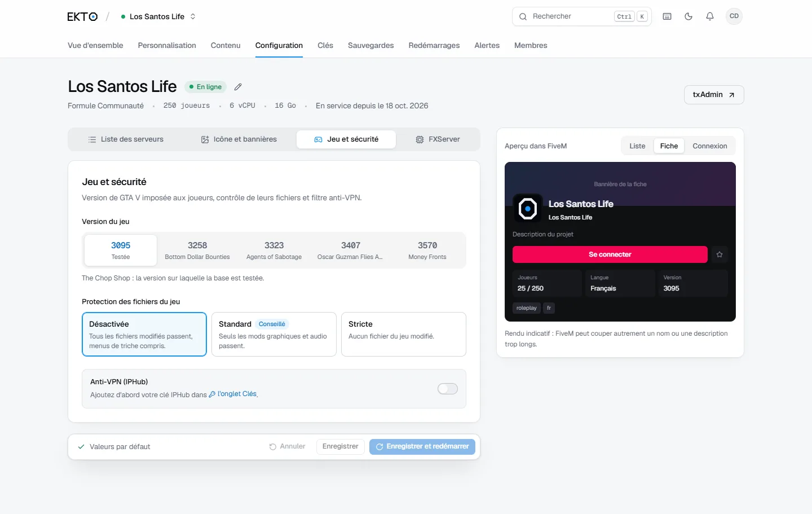This screenshot has height=514, width=812.
Task: Choose game version 3258 Bottom Dollar Bounties
Action: (x=197, y=251)
